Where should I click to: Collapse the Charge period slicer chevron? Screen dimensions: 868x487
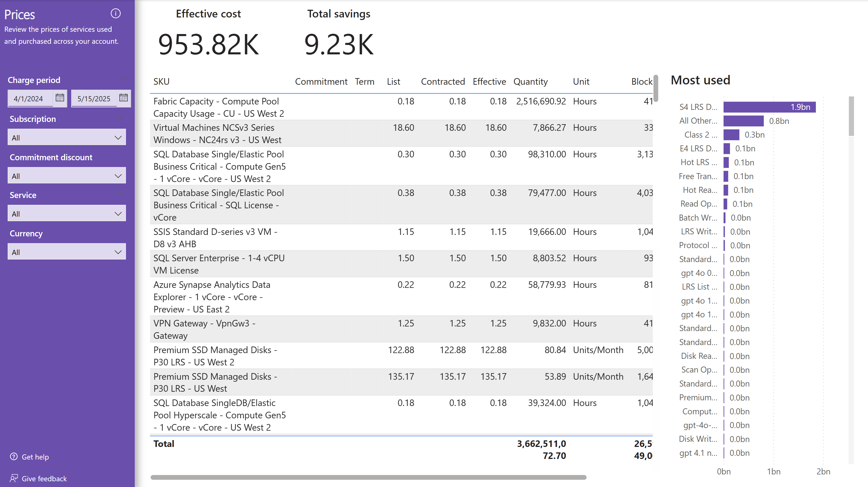[123, 80]
